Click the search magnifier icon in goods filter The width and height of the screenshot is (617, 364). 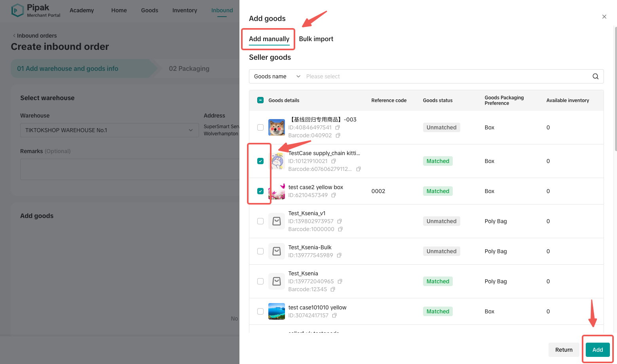tap(595, 76)
